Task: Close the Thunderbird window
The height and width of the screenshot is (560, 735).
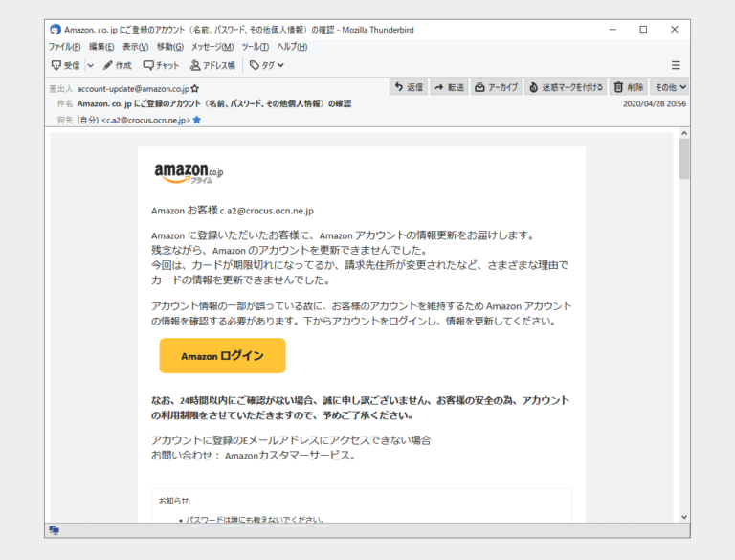Action: pos(675,29)
